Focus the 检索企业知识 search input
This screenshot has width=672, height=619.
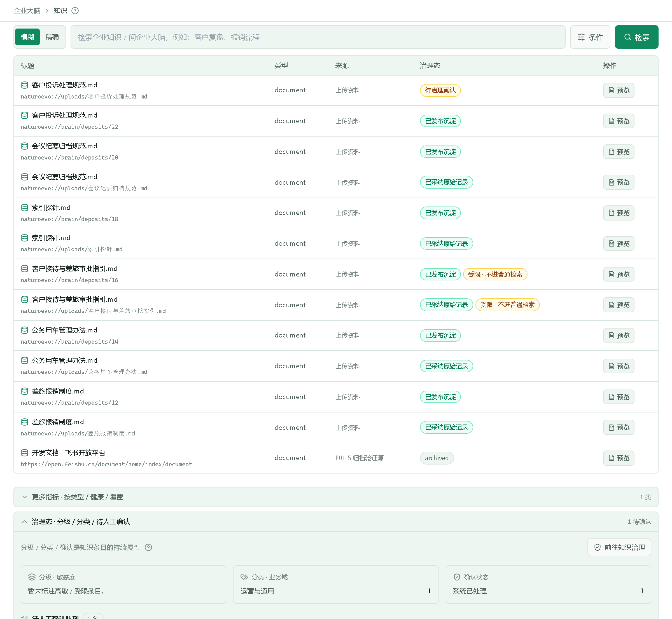click(x=318, y=37)
